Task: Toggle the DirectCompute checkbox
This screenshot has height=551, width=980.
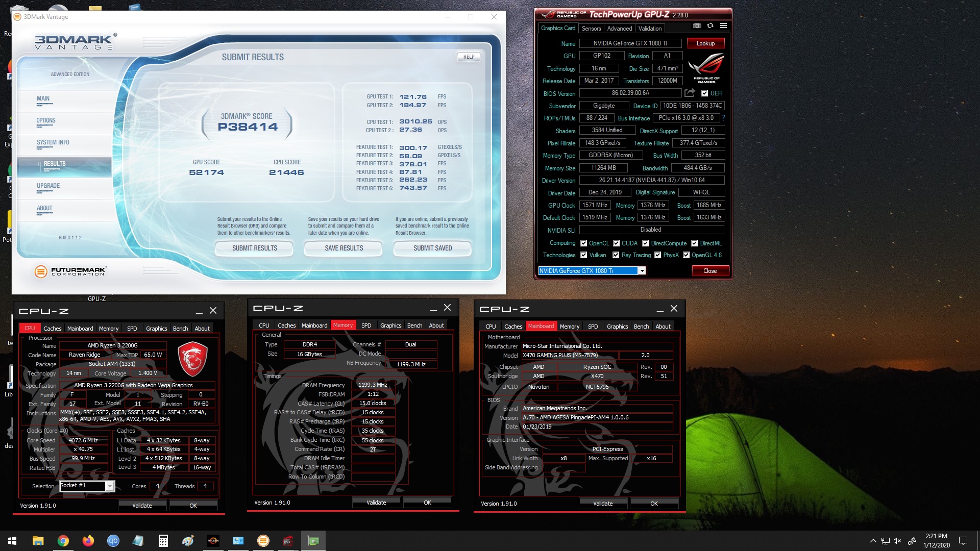Action: [645, 243]
